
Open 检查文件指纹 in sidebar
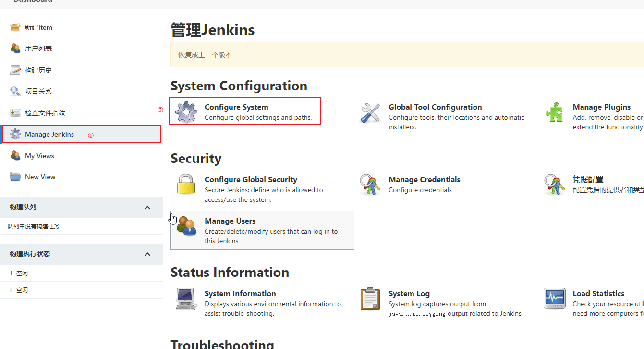[x=45, y=113]
